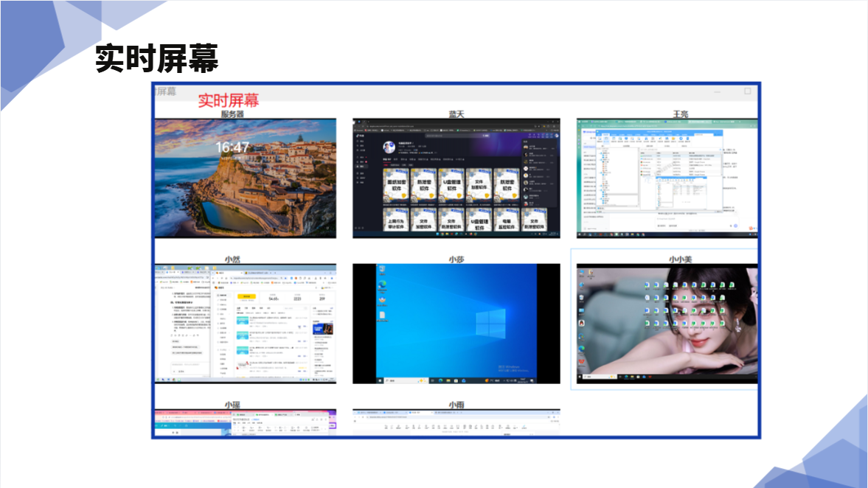
Task: Click the 小然 name label
Action: [232, 259]
